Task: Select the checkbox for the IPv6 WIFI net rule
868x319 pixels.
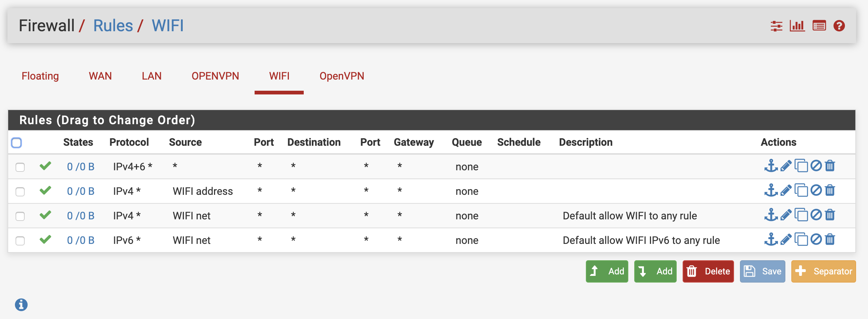Action: pyautogui.click(x=20, y=241)
